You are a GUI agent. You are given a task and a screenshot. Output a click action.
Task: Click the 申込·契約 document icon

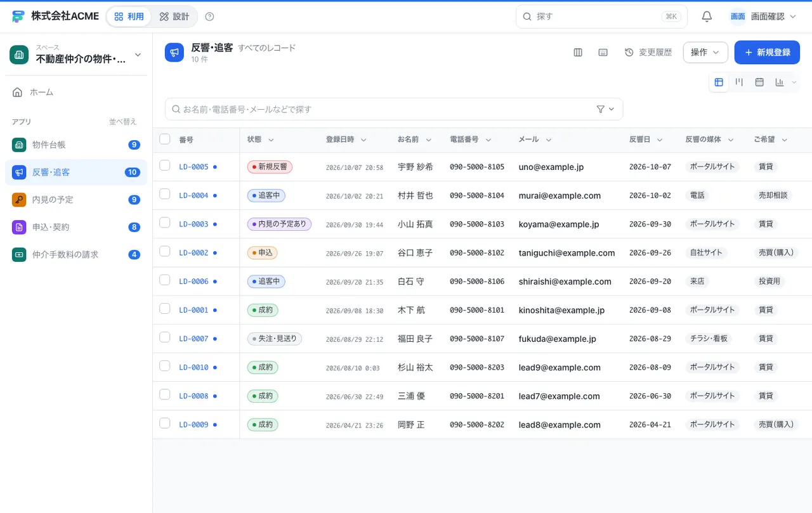[x=19, y=227]
